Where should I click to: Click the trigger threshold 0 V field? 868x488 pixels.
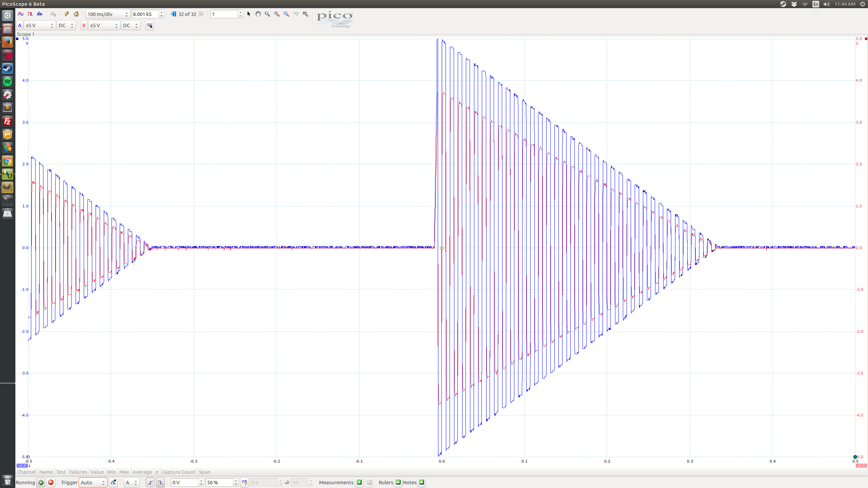click(x=185, y=482)
